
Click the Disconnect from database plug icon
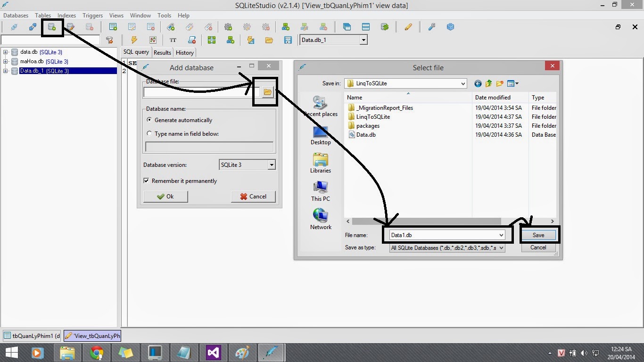coord(33,27)
